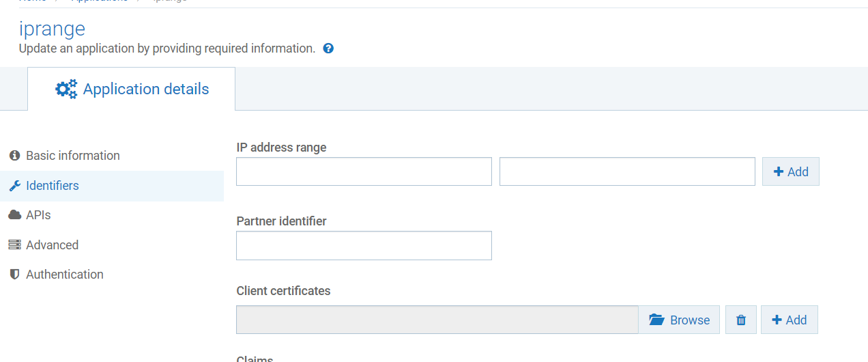Viewport: 868px width, 362px height.
Task: Switch to the Application details tab
Action: [132, 89]
